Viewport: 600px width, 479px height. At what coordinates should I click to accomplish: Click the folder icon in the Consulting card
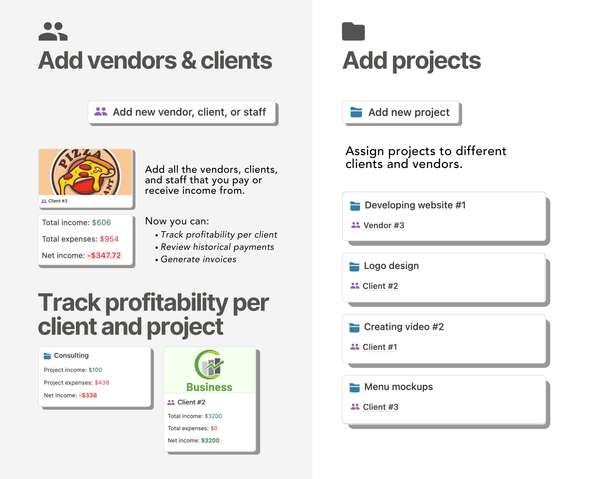(x=47, y=355)
